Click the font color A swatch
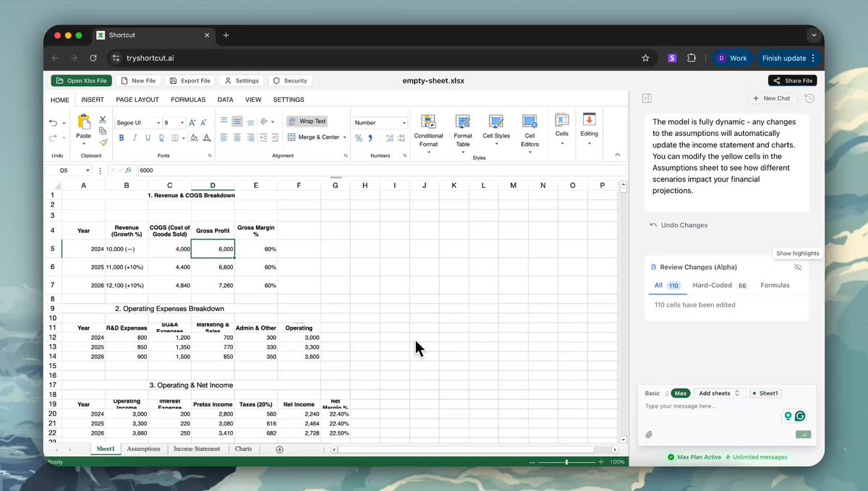The image size is (868, 491). pos(207,137)
